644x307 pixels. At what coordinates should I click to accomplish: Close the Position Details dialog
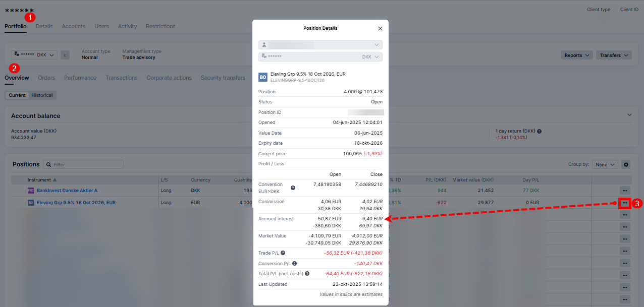380,29
